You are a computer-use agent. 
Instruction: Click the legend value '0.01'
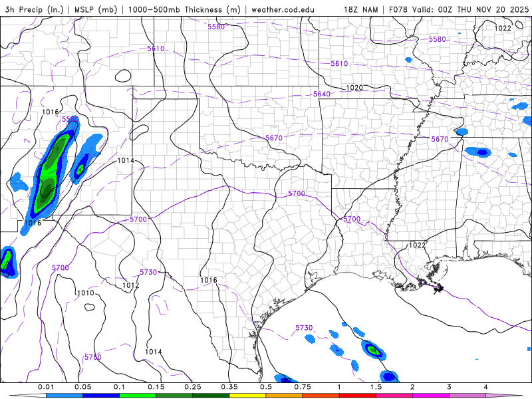(46, 387)
